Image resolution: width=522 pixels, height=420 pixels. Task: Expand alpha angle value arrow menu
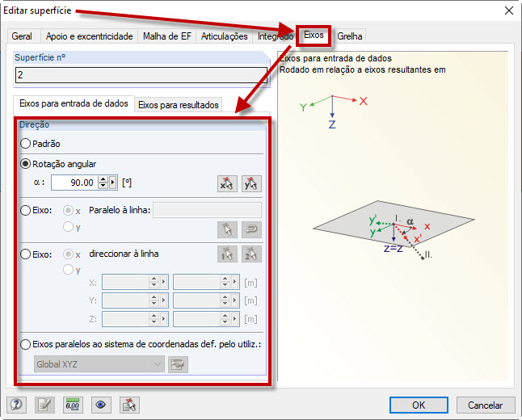coord(113,183)
